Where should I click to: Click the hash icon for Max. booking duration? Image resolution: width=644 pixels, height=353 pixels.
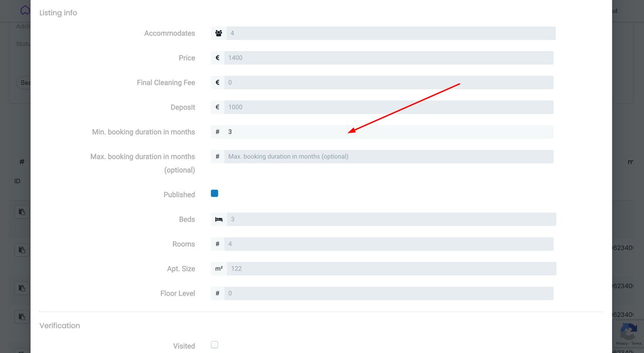pyautogui.click(x=217, y=156)
